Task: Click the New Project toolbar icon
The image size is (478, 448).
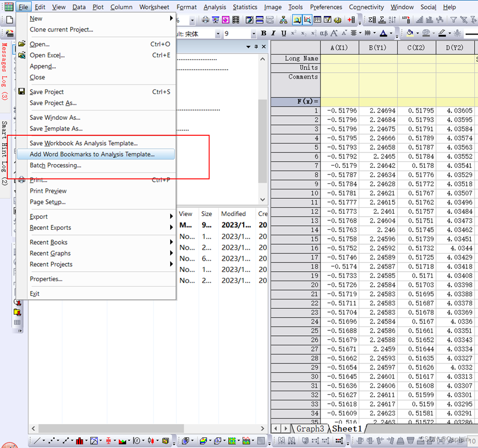Action: click(x=10, y=20)
